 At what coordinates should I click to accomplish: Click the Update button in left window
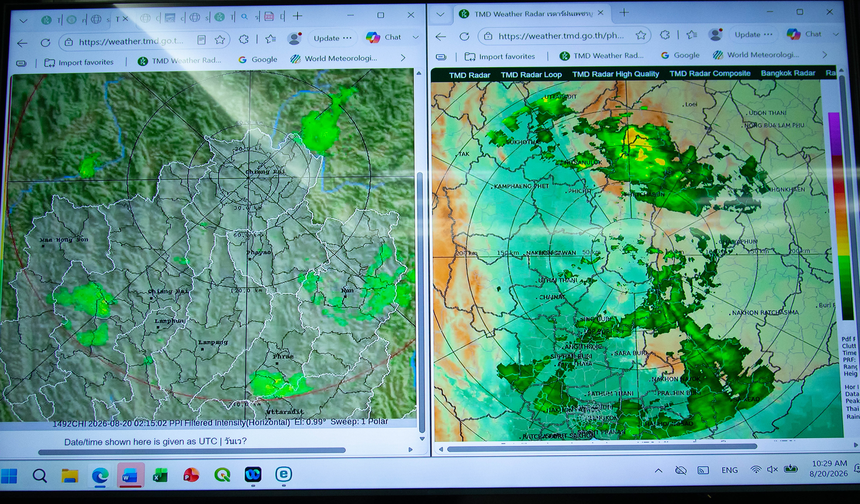[x=332, y=38]
